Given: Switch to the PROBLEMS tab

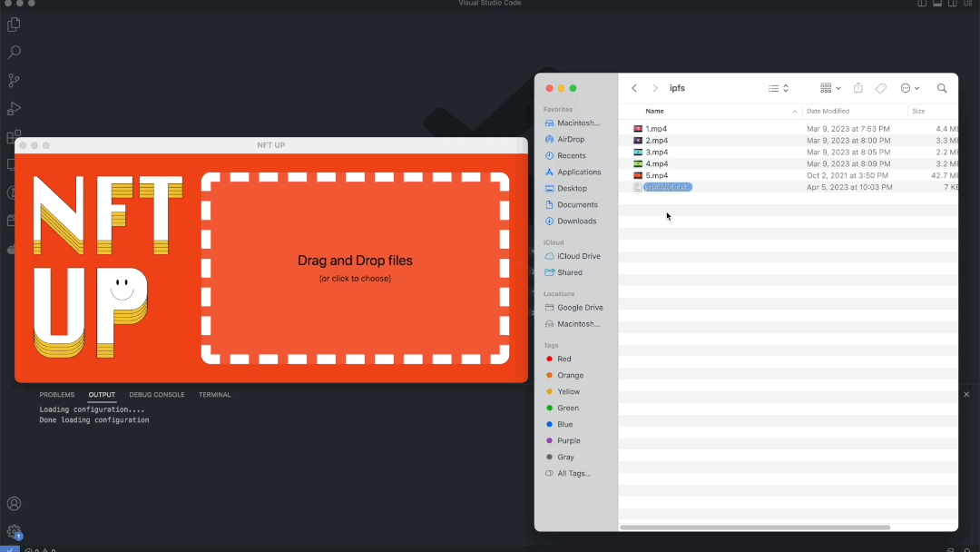Looking at the screenshot, I should (57, 395).
